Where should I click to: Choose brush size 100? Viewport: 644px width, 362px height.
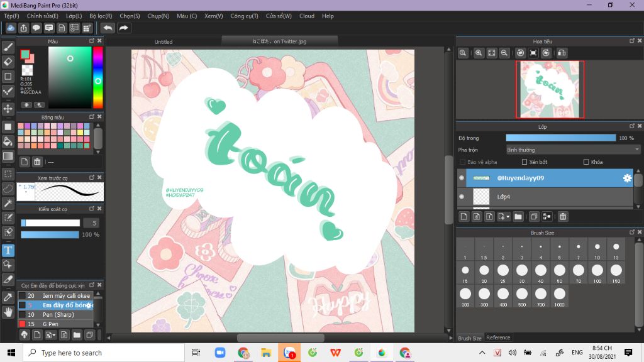597,273
